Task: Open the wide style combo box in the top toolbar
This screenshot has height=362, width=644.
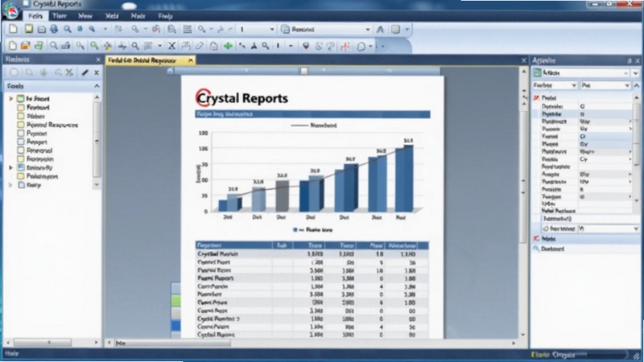Action: click(326, 30)
